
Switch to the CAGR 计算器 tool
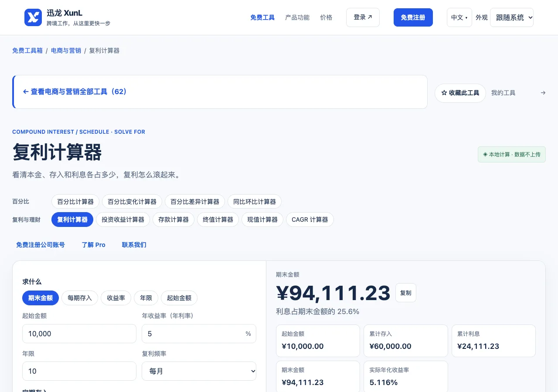pos(310,220)
